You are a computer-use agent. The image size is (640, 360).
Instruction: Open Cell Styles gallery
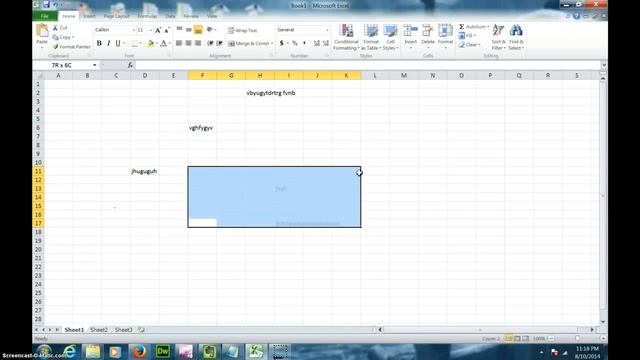point(390,37)
